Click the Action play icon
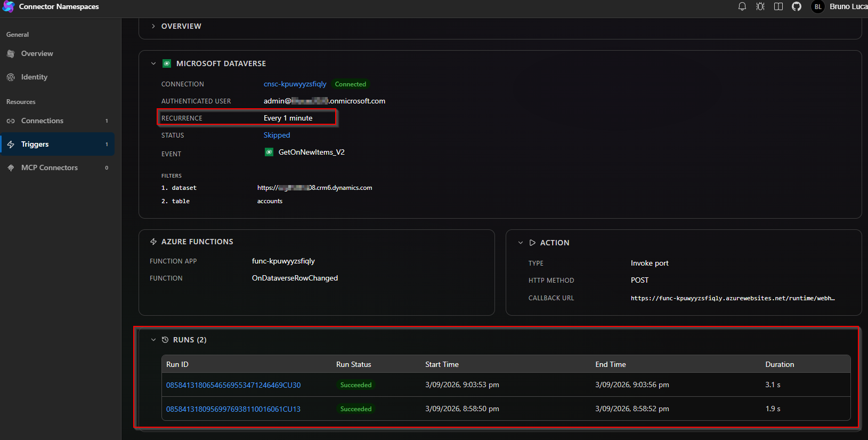Screen dimensions: 868x440 tap(532, 243)
